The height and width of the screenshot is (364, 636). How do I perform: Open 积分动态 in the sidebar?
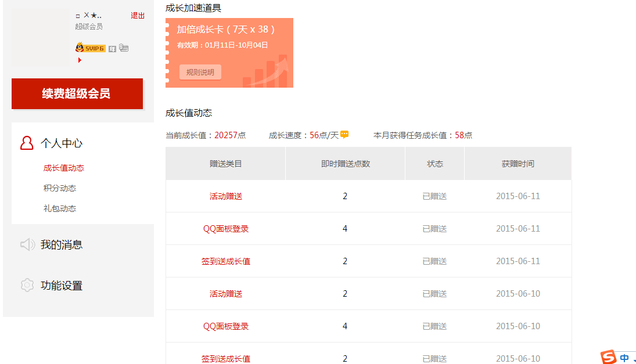tap(60, 188)
